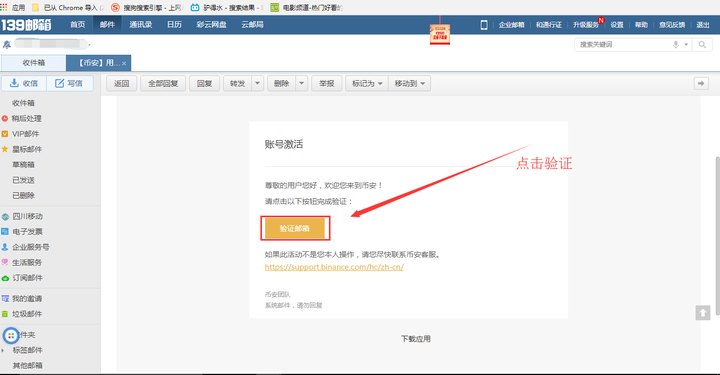Close the 【币安】 mail tab

pos(124,63)
